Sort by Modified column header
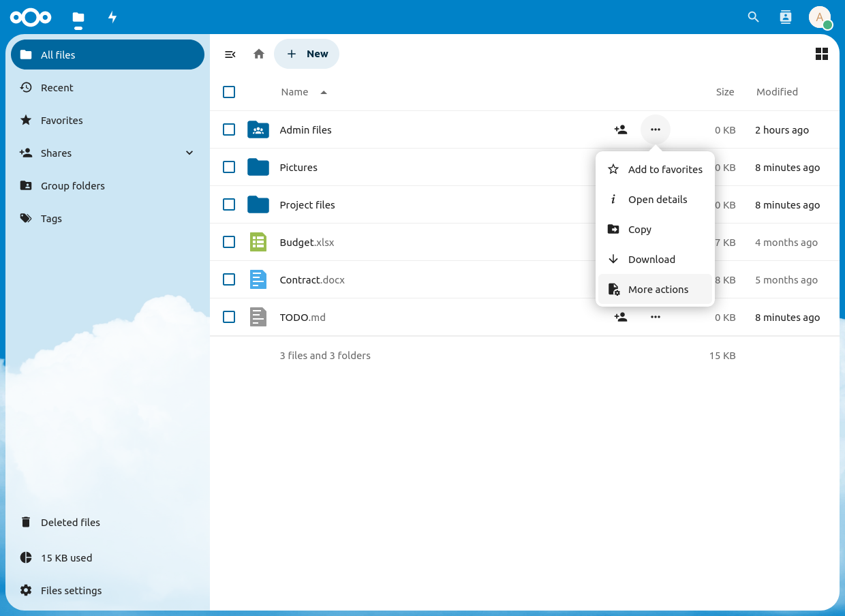Image resolution: width=845 pixels, height=616 pixels. (777, 92)
